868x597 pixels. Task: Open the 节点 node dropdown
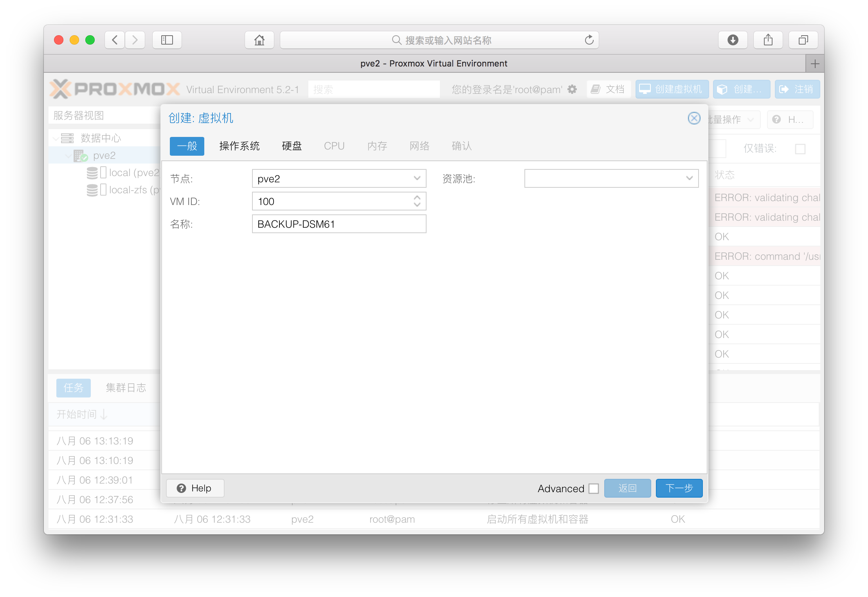pos(417,178)
